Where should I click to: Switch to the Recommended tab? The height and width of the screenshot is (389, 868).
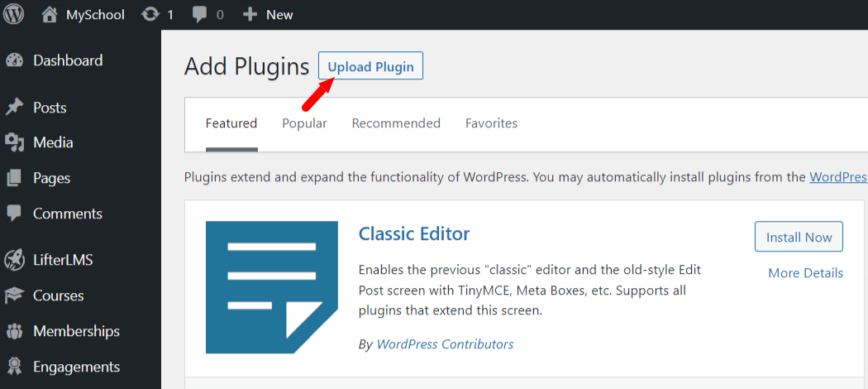coord(396,123)
